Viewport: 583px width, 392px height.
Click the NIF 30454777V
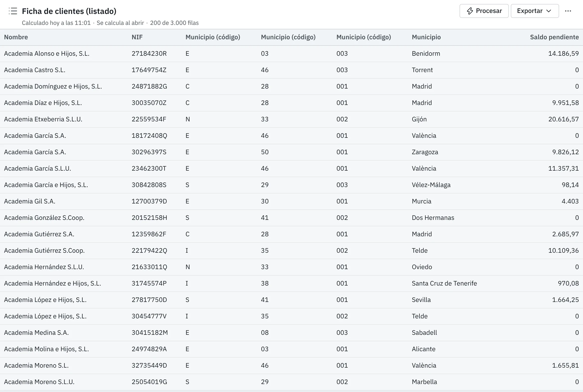point(149,316)
